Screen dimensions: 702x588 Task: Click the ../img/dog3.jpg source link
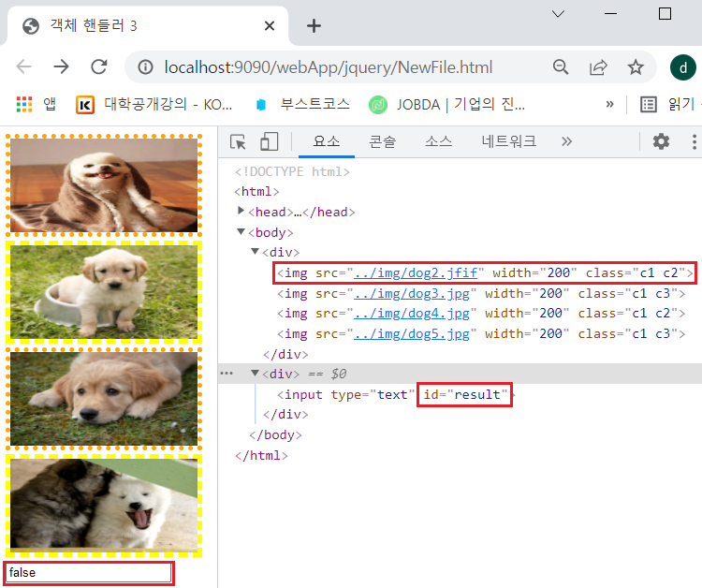coord(412,293)
